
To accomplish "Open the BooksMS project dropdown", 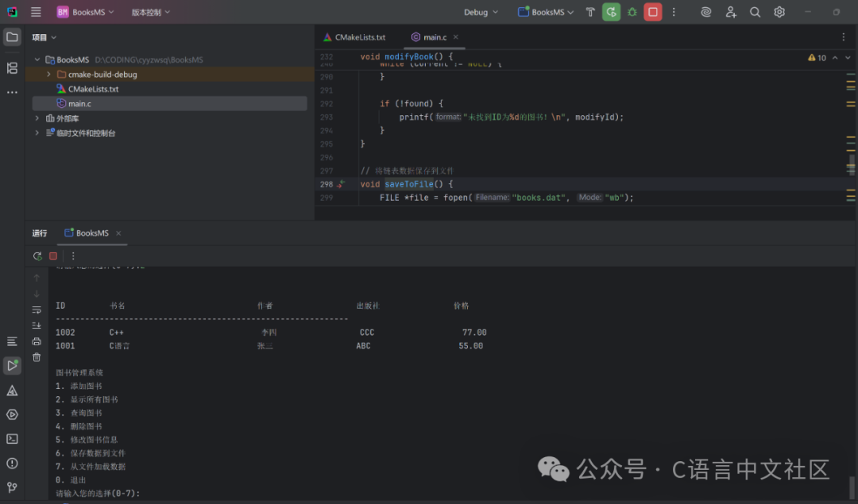I will pos(85,12).
